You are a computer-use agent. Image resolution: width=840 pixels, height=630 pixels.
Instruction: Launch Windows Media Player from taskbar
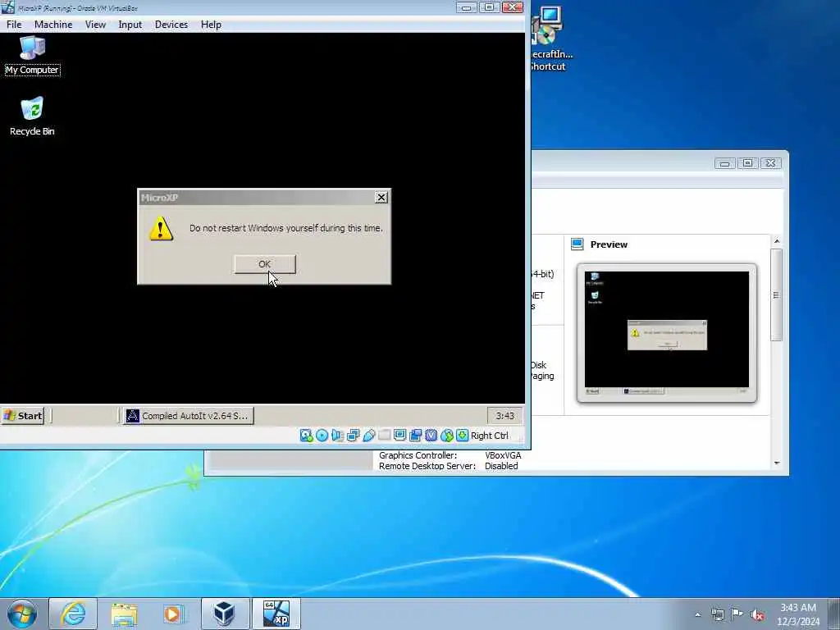[174, 614]
